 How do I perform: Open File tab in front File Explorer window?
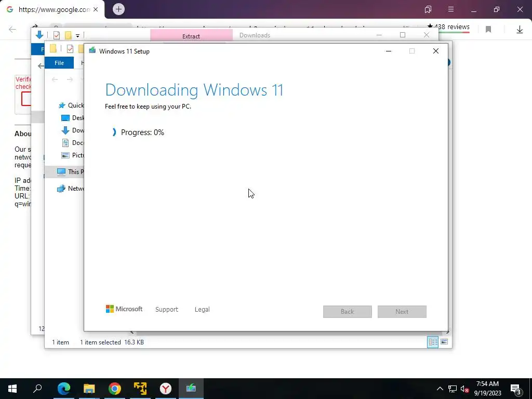[x=59, y=63]
